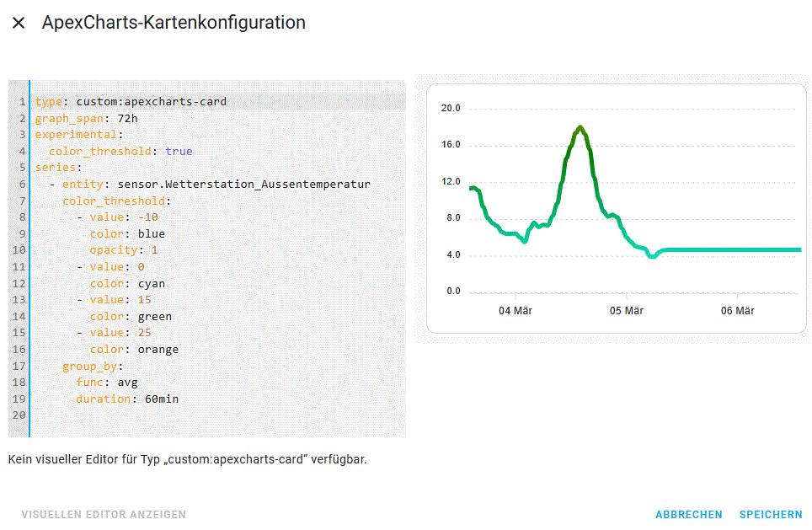Screen dimensions: 812x530
Task: Click the 'true' value of color_threshold
Action: [179, 152]
